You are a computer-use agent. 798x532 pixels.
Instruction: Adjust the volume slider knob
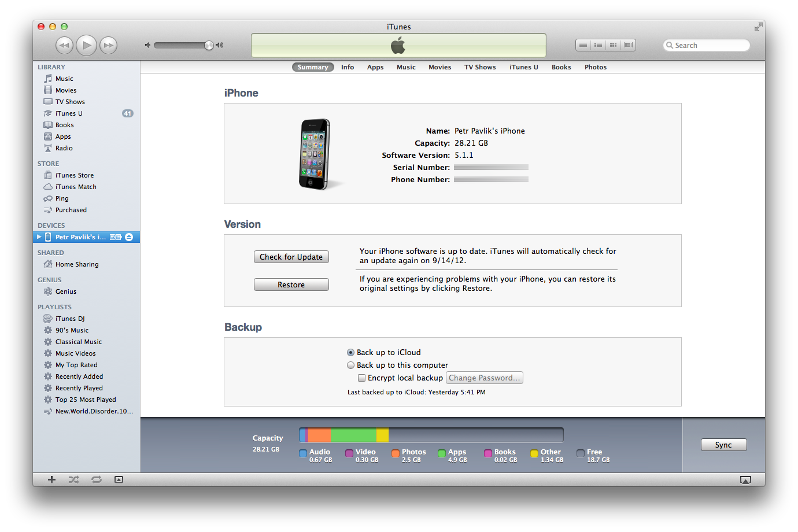tap(209, 45)
